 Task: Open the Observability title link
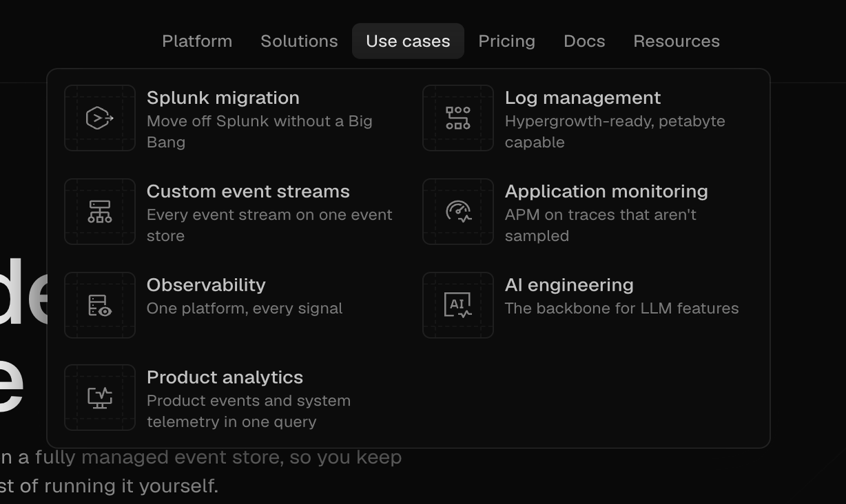coord(206,285)
